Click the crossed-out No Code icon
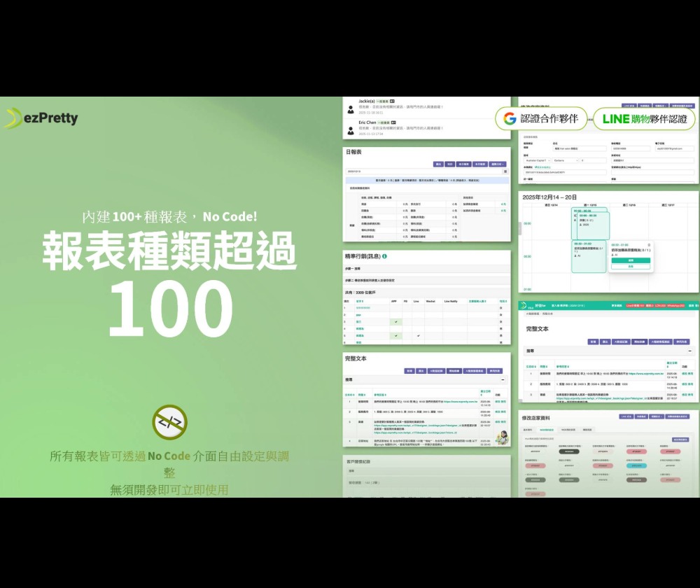This screenshot has height=588, width=700. (169, 422)
